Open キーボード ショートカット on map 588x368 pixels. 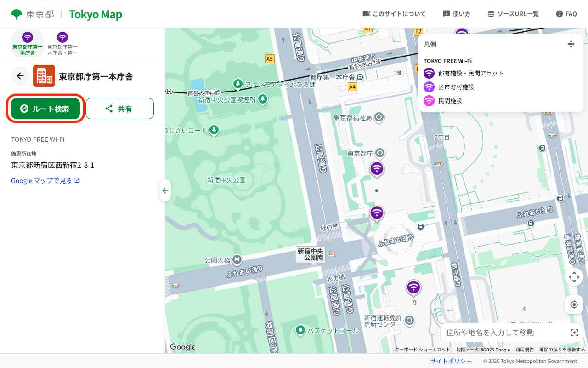[x=423, y=350]
